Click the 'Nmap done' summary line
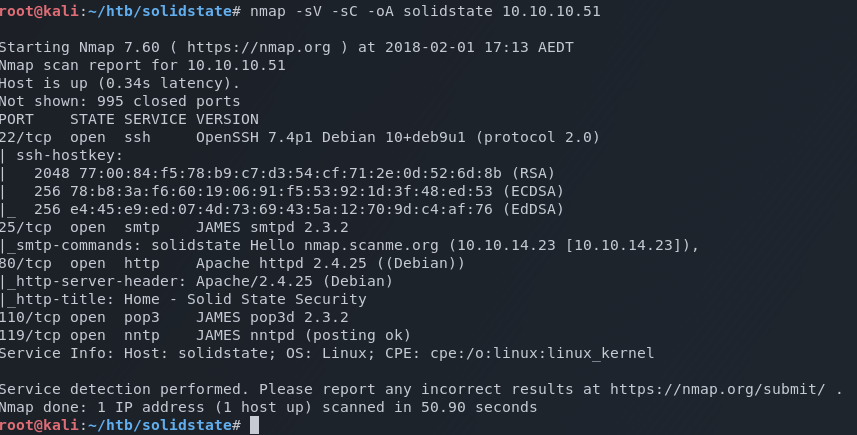This screenshot has width=857, height=435. coord(268,407)
